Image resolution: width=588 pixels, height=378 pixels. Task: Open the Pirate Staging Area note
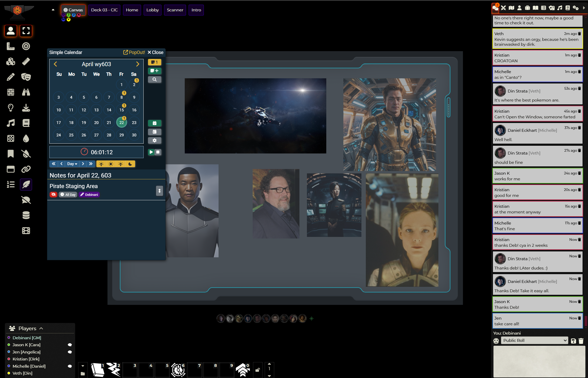[x=74, y=186]
